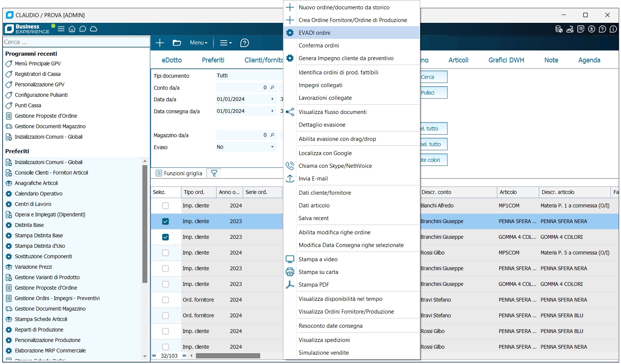Viewport: 621px width, 364px height.
Task: Open the notes list icon in header
Action: click(581, 29)
